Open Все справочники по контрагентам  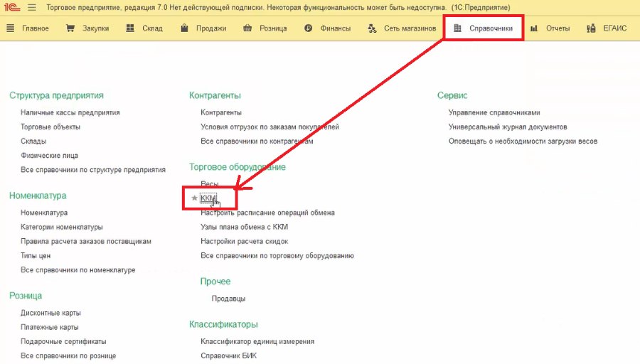point(257,141)
